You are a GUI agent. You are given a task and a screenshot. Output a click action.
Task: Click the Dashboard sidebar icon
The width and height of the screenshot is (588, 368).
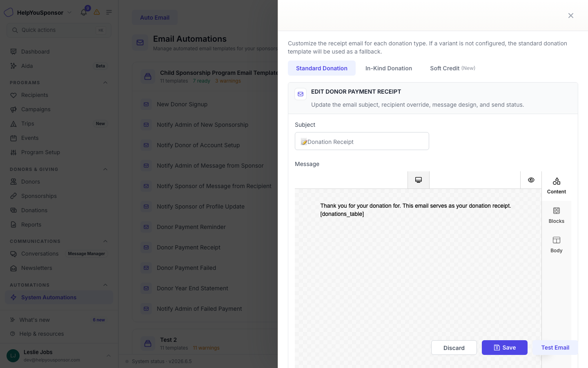coord(13,52)
